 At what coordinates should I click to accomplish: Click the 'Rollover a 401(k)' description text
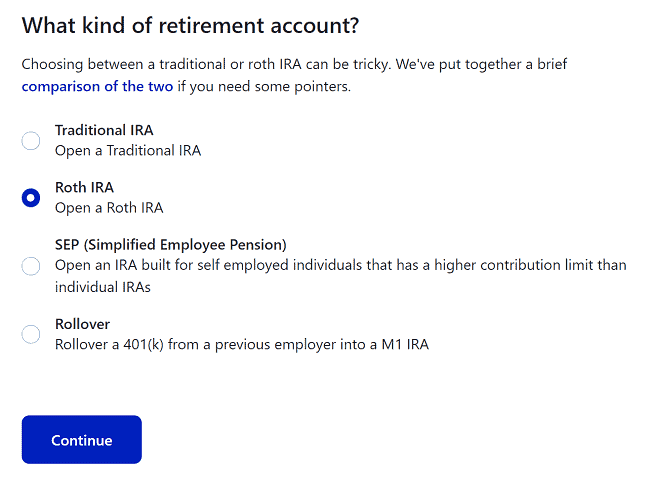(x=240, y=344)
